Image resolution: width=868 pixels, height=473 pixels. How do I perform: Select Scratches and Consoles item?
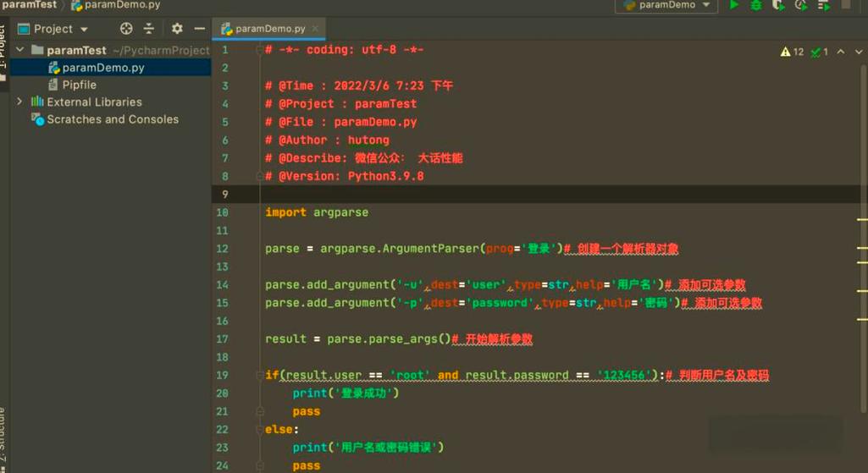111,119
